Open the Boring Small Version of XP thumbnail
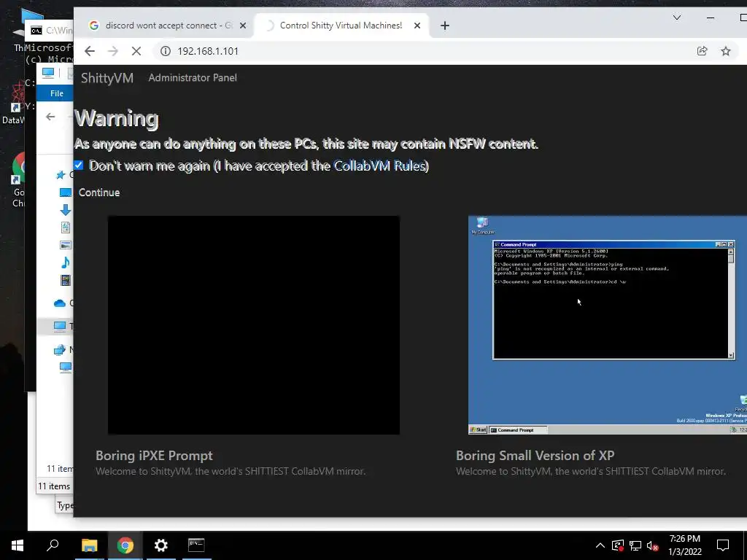Viewport: 747px width, 560px height. 608,325
